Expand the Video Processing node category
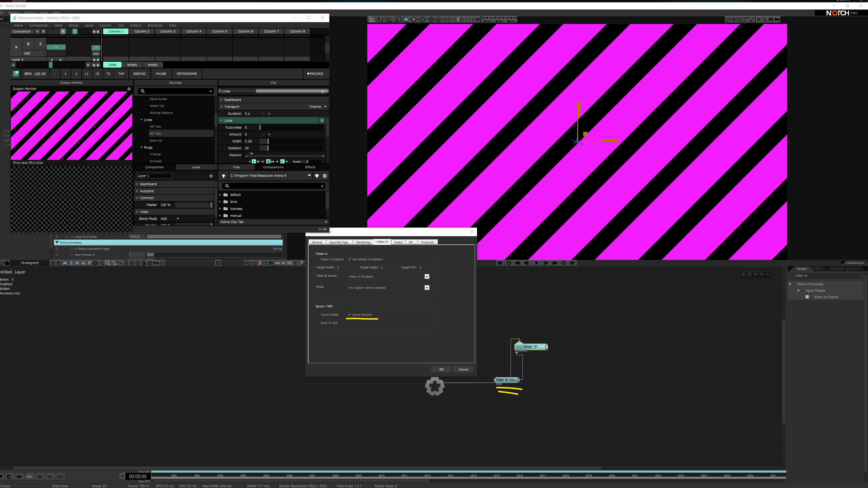This screenshot has width=868, height=488. [x=790, y=284]
